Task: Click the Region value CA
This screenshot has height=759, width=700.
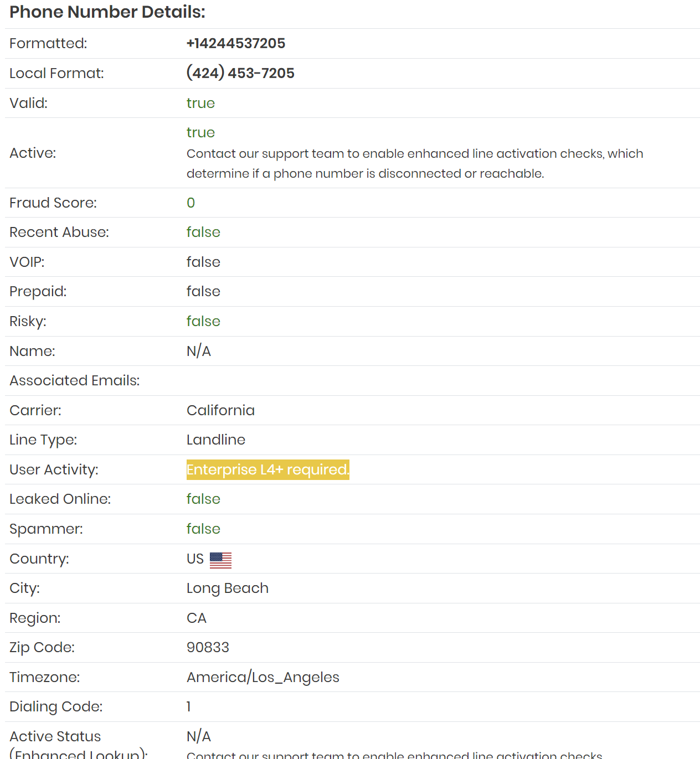Action: click(197, 618)
